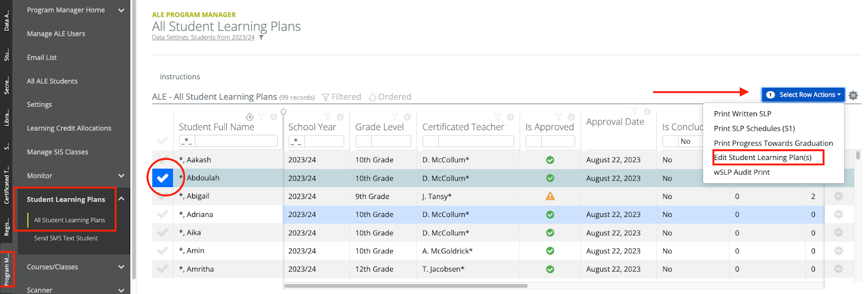Viewport: 868px width, 294px height.
Task: Click the filter icon on Approval Date column
Action: 635,112
